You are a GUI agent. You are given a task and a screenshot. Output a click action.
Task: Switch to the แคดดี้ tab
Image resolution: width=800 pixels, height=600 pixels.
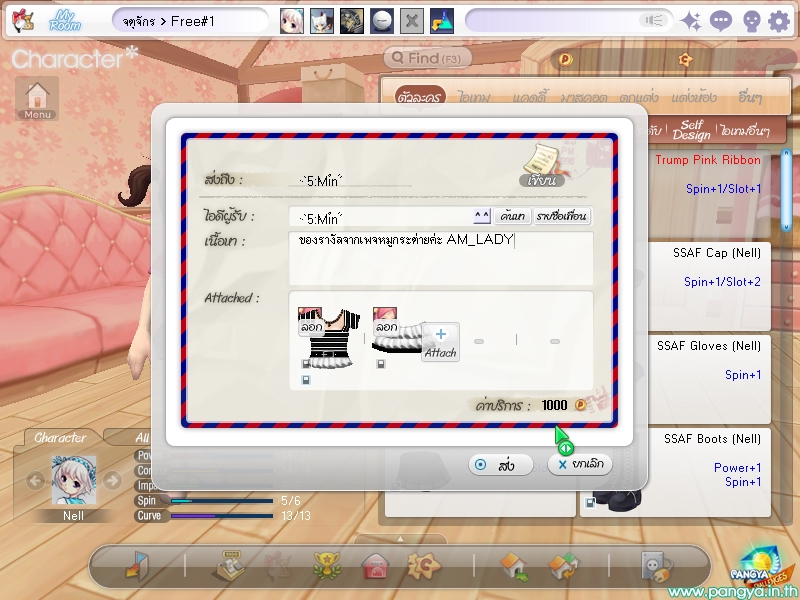530,96
